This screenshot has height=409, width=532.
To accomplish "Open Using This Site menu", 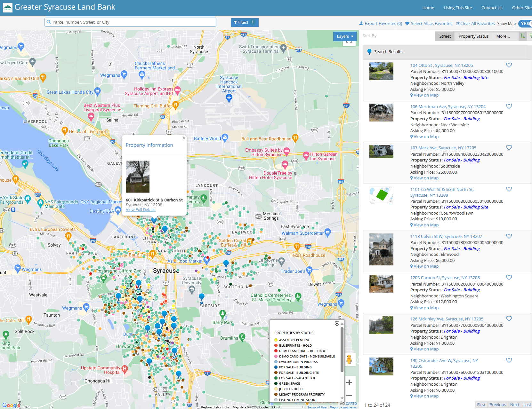I will (x=458, y=8).
